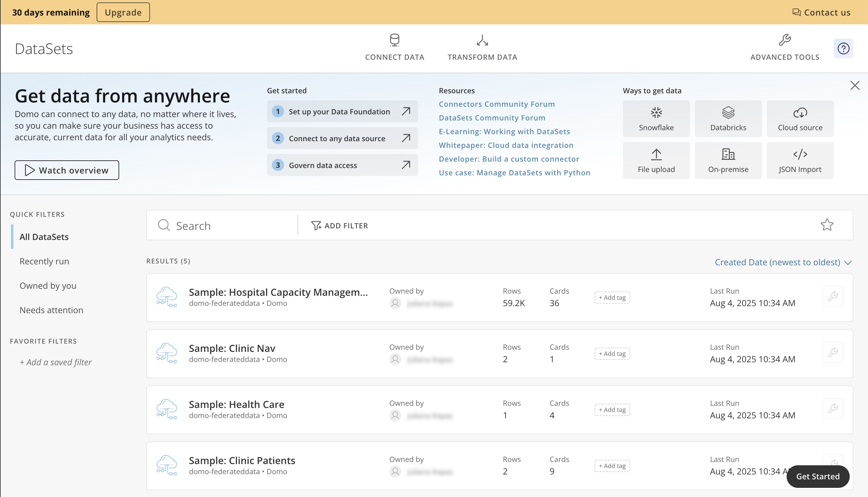This screenshot has width=868, height=497.
Task: Select the Databricks data source tile
Action: [x=728, y=119]
